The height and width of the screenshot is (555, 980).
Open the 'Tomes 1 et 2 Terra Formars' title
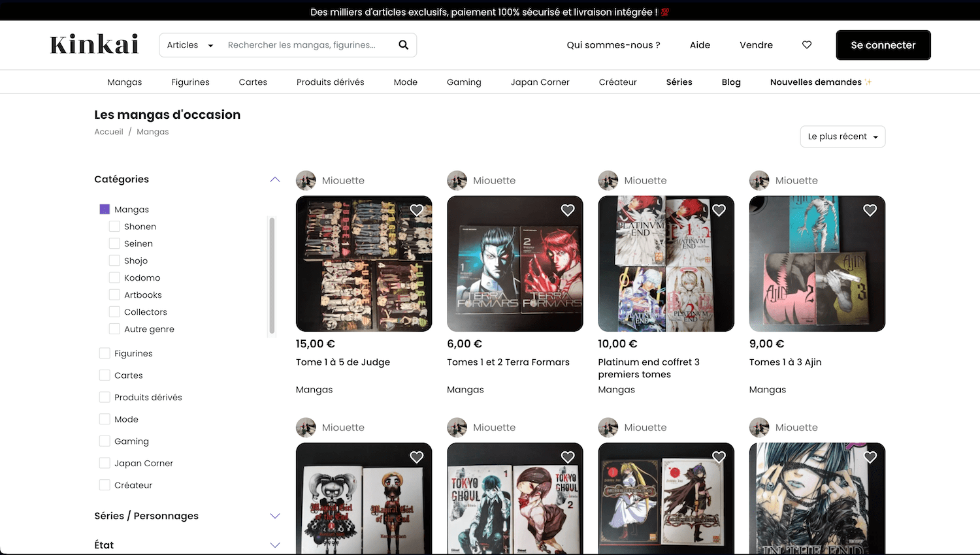click(508, 362)
